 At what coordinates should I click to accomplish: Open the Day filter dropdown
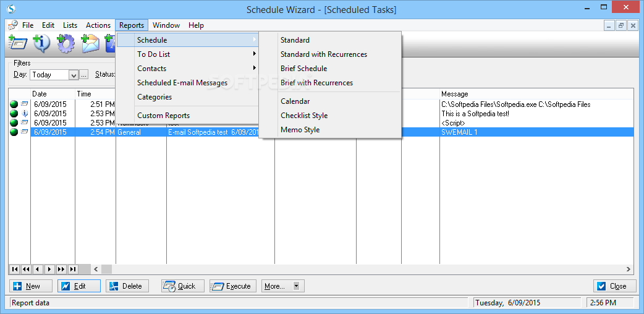(x=74, y=75)
